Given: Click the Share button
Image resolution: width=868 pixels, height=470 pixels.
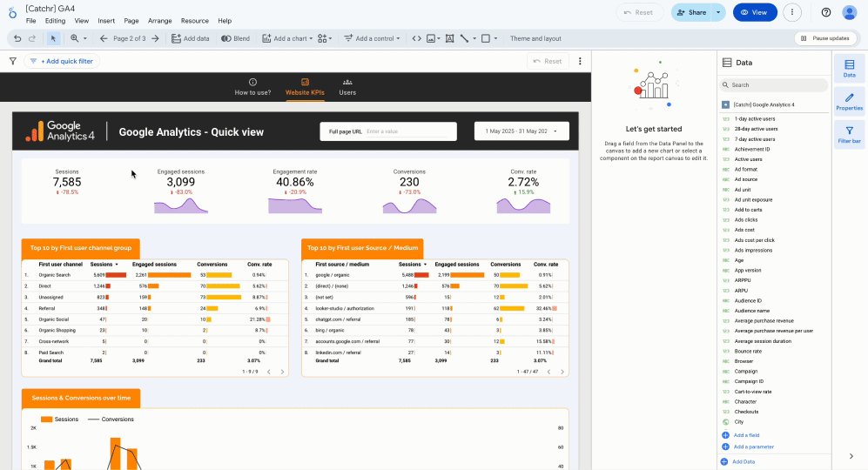Looking at the screenshot, I should (691, 12).
